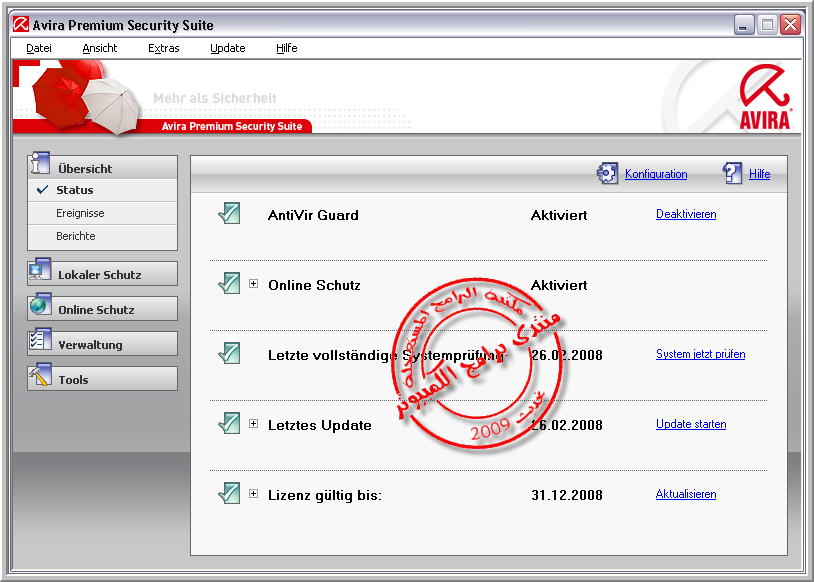Select Ereignisse in the sidebar

[x=102, y=213]
